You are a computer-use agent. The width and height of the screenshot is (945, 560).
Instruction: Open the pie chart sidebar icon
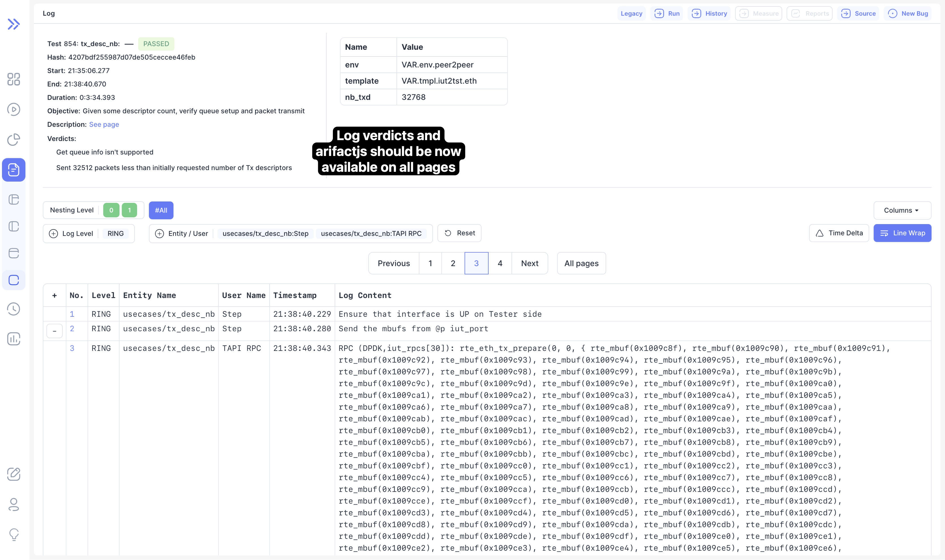tap(14, 140)
